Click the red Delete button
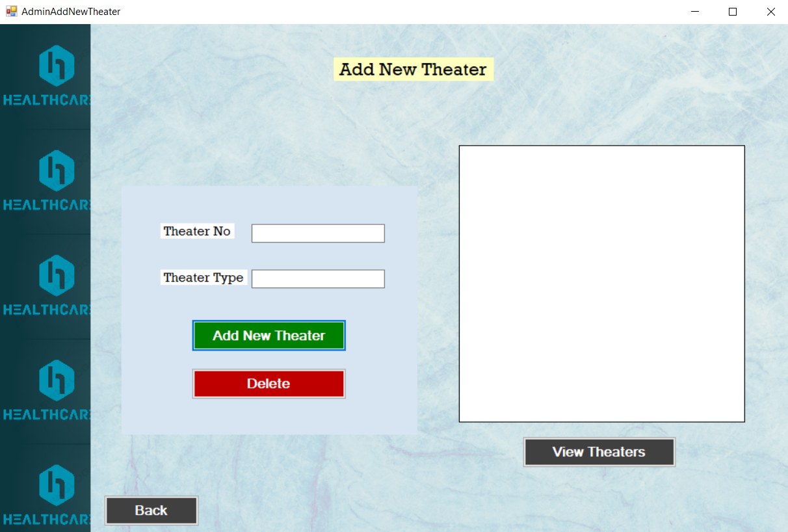 (x=269, y=384)
